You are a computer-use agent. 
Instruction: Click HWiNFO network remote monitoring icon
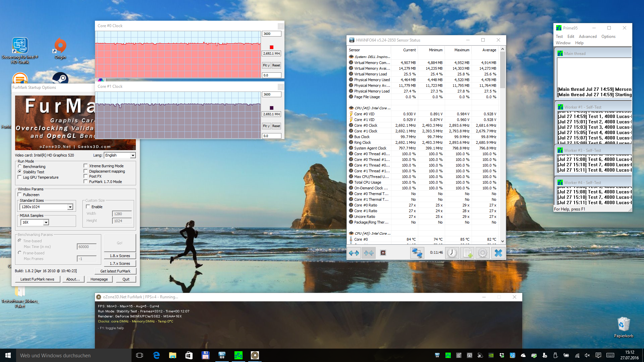point(417,253)
